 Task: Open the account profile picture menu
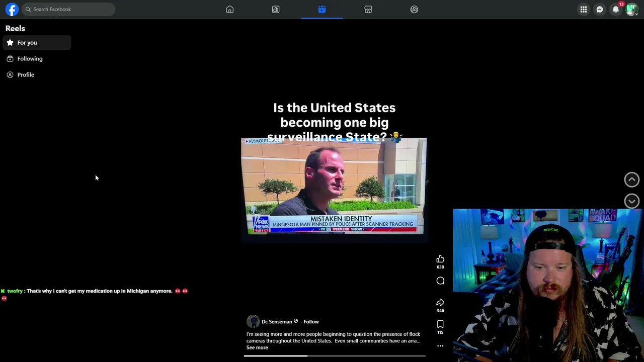tap(632, 9)
